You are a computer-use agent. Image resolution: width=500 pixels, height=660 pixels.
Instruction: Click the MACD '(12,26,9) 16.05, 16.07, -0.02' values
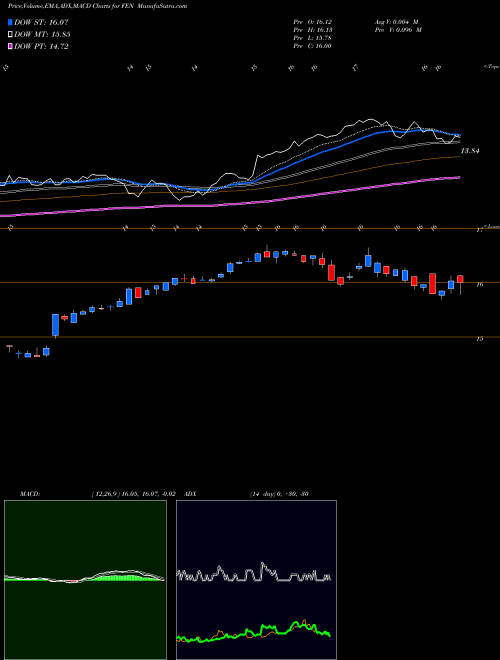coord(133,494)
